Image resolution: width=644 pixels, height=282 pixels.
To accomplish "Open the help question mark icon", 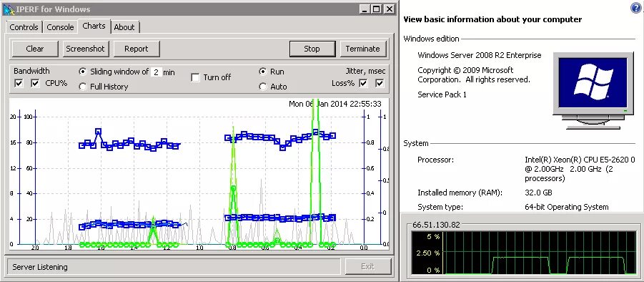I will (x=636, y=8).
